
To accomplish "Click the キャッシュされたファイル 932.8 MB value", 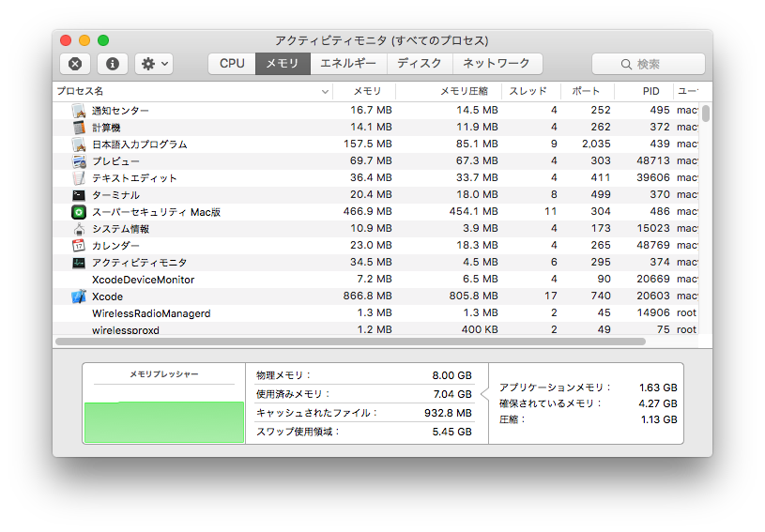I will [448, 413].
